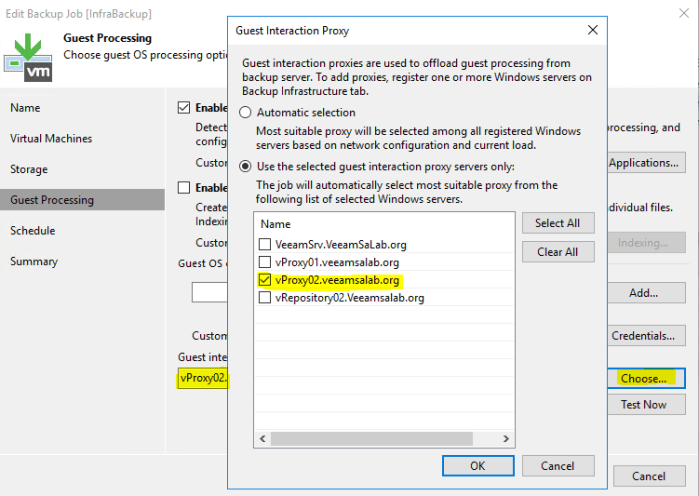Select 'Use the selected guest interaction proxy servers only'

[x=245, y=167]
